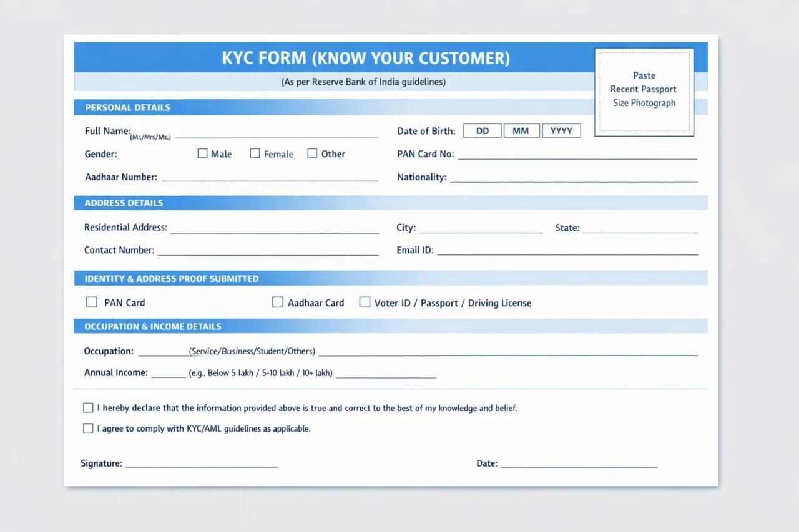Click the passport photograph paste box
This screenshot has height=532, width=799.
pyautogui.click(x=644, y=92)
